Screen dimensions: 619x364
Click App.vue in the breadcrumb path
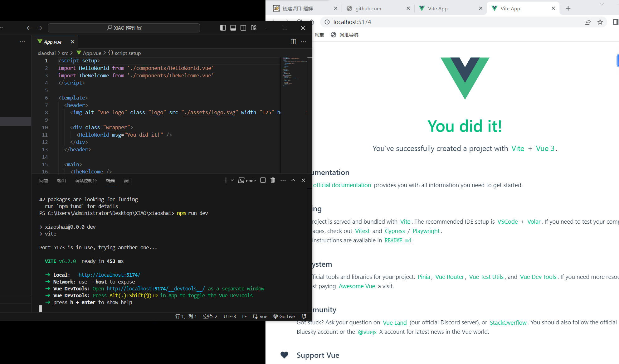pos(89,53)
